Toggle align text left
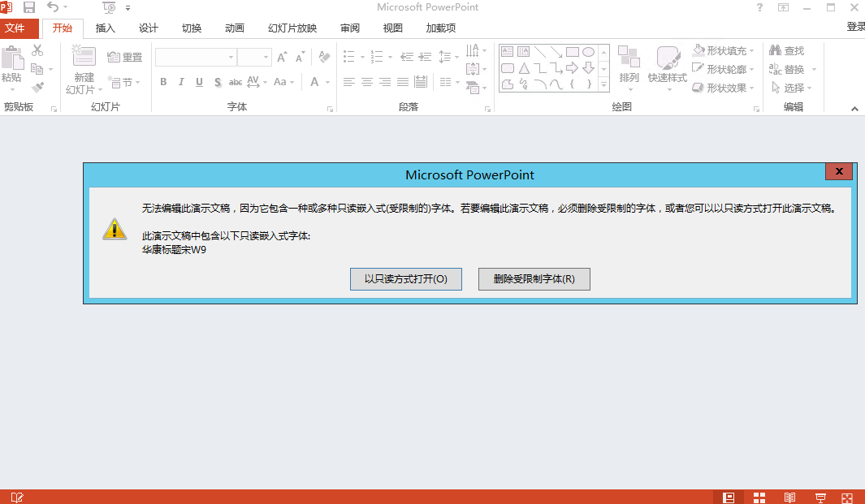The height and width of the screenshot is (504, 865). click(348, 82)
